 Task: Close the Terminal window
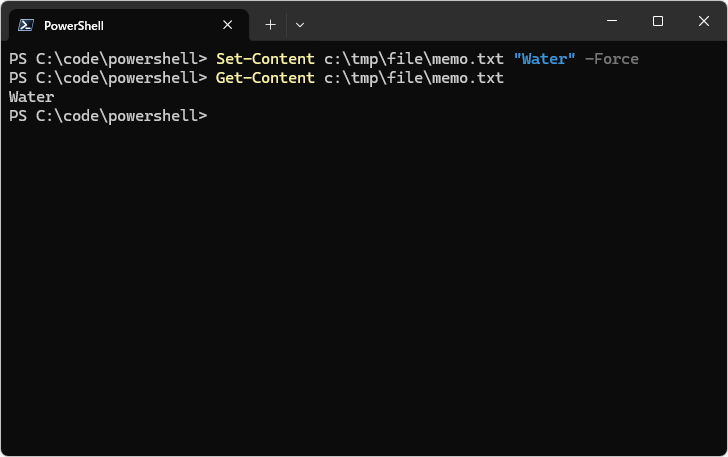(x=703, y=21)
